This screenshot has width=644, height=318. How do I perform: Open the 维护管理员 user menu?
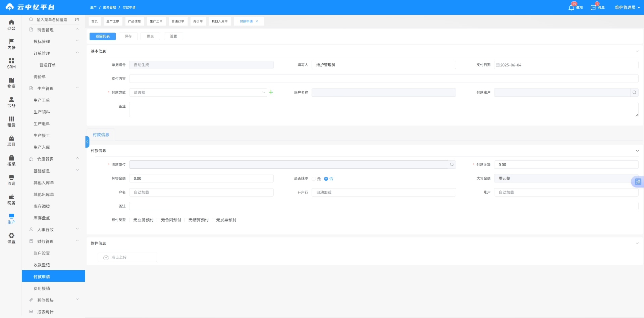point(627,7)
